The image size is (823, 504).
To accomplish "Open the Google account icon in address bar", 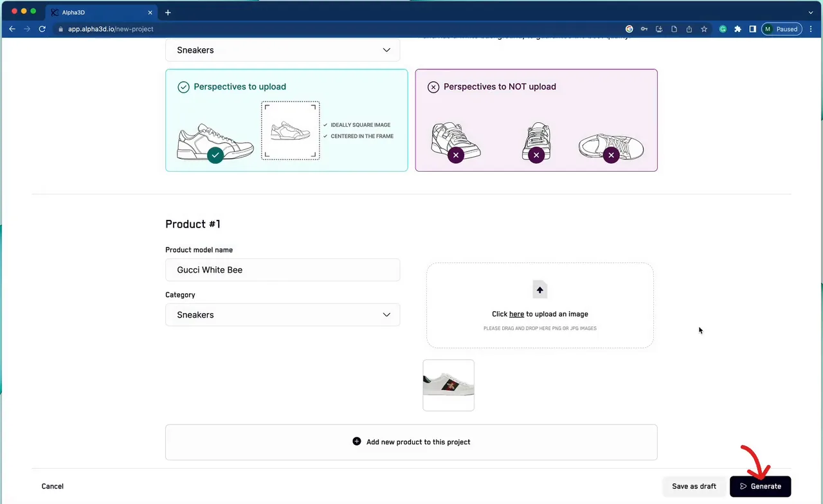I will click(629, 29).
